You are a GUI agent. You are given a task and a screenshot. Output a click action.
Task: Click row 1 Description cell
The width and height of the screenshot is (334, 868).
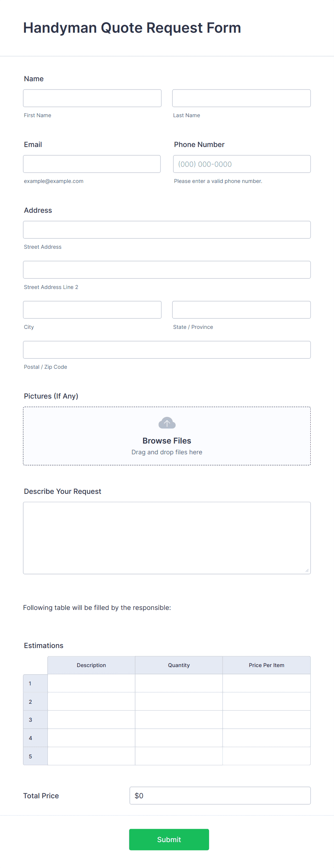91,683
